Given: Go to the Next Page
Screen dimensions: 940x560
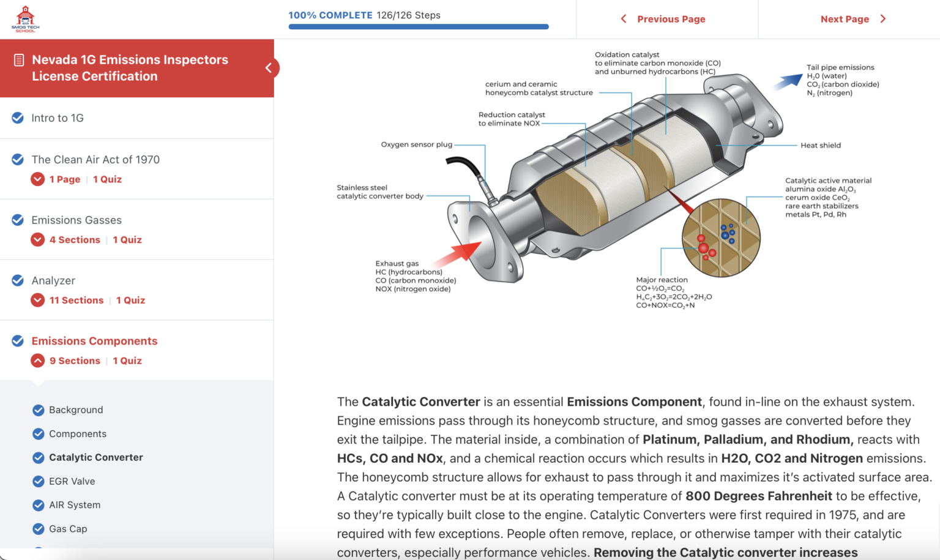Looking at the screenshot, I should point(845,19).
